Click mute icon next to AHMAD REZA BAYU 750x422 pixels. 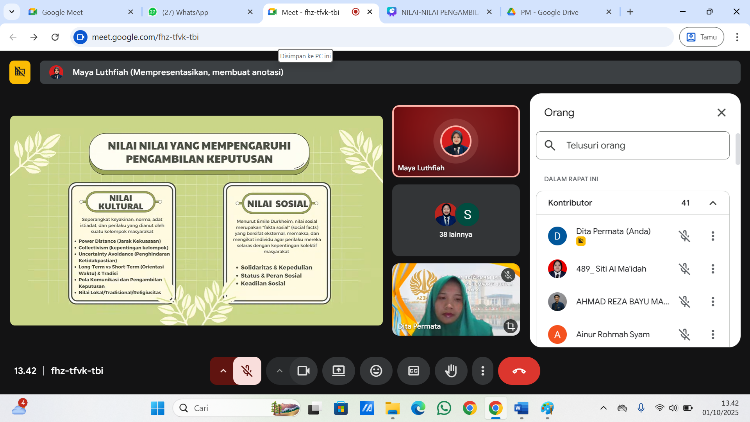pos(684,301)
